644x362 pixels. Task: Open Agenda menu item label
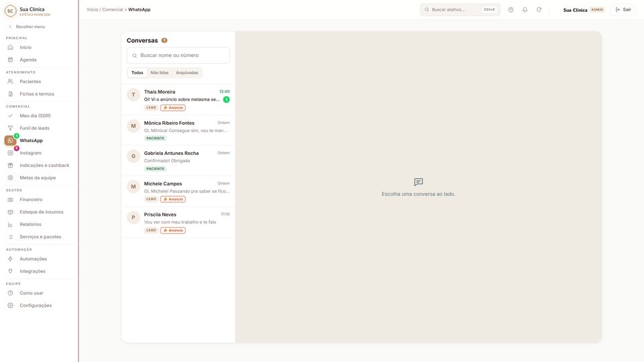pyautogui.click(x=28, y=60)
